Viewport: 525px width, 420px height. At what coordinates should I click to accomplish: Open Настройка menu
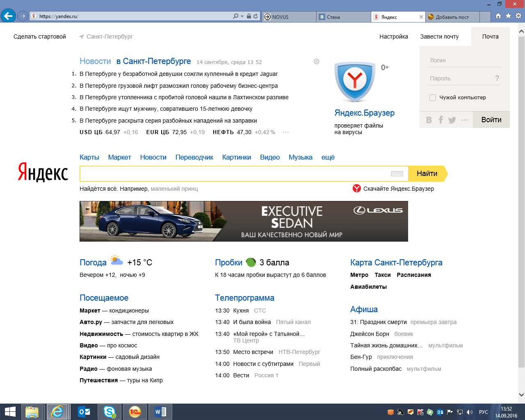(x=394, y=37)
